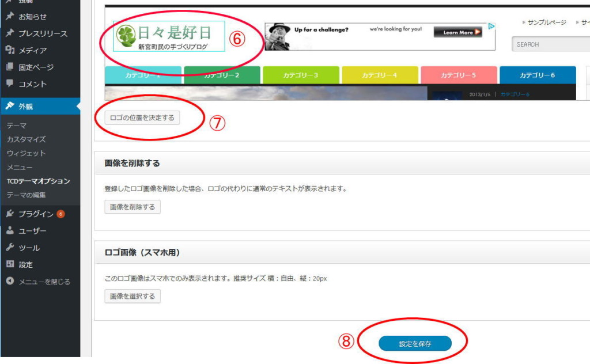Click the settings icon beside 設定
Viewport: 590px width, 364px height.
(x=10, y=264)
